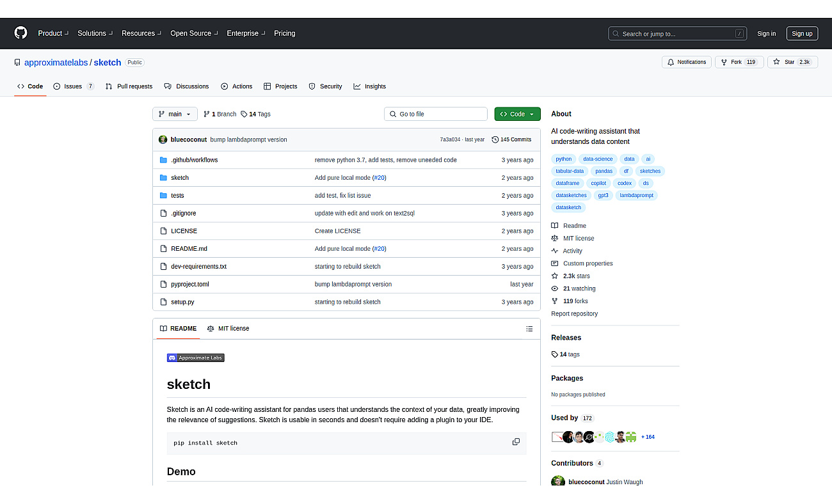Click Report repository link
The width and height of the screenshot is (832, 504).
click(x=575, y=313)
